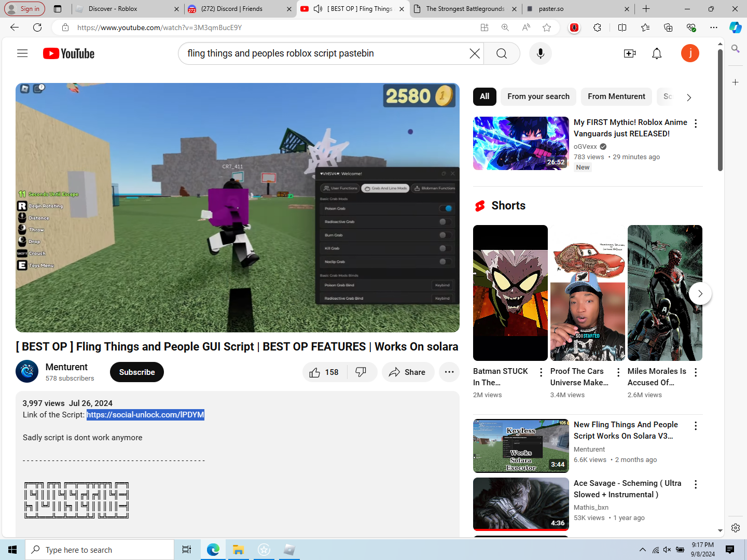Image resolution: width=747 pixels, height=560 pixels.
Task: Open options for Proof The Cars Universe short
Action: point(618,372)
